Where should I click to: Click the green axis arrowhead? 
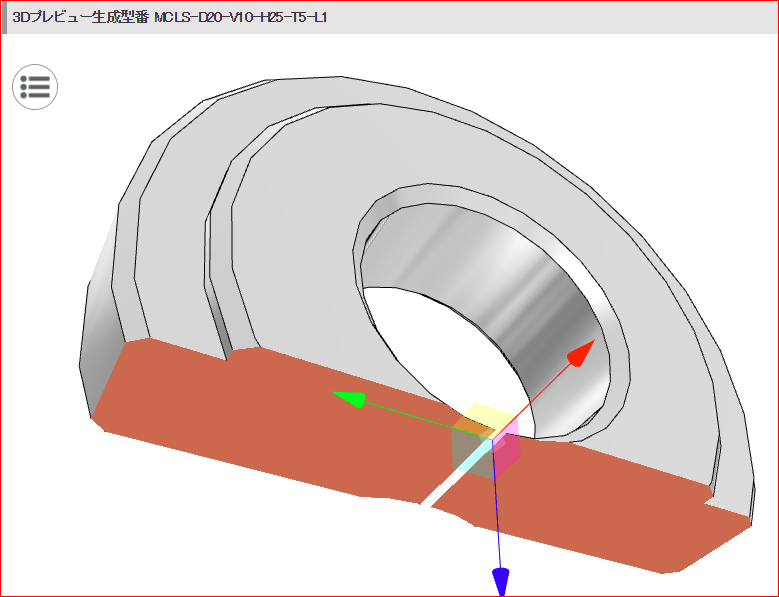click(x=348, y=399)
